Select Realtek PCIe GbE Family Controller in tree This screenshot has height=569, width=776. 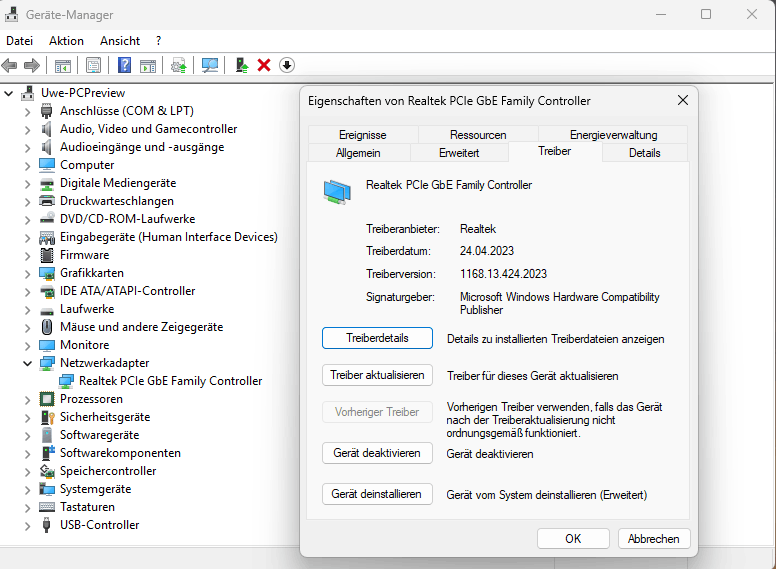(x=170, y=381)
